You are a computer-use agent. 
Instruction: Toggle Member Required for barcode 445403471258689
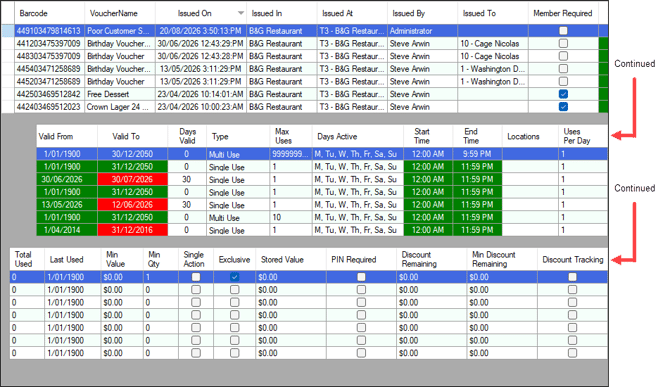[x=563, y=69]
